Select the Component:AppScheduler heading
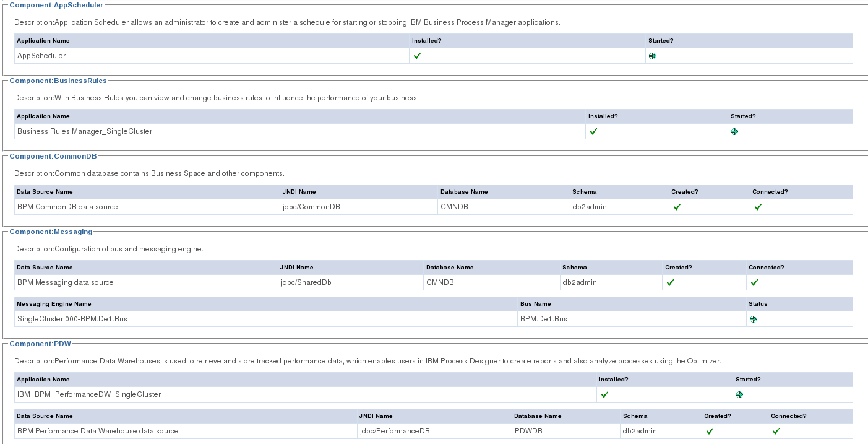Viewport: 868px width, 444px height. [56, 5]
